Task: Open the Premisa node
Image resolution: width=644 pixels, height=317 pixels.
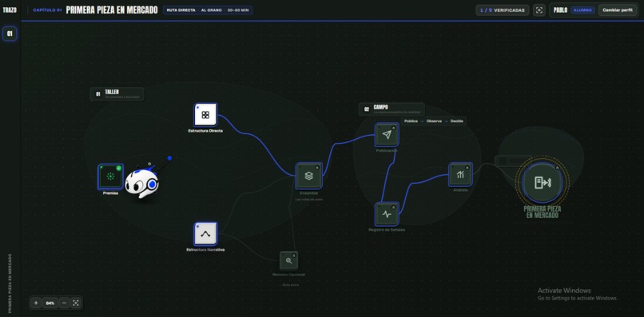Action: tap(110, 176)
